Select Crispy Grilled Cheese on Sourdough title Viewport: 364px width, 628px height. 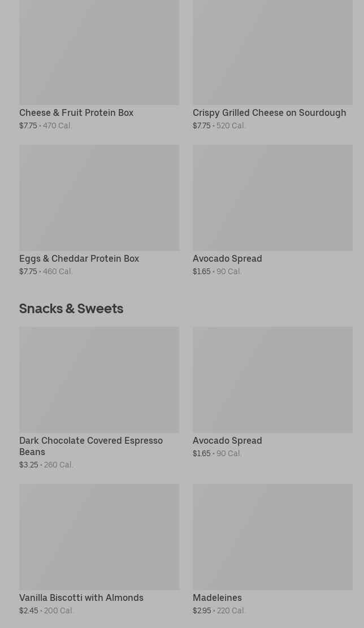[269, 112]
